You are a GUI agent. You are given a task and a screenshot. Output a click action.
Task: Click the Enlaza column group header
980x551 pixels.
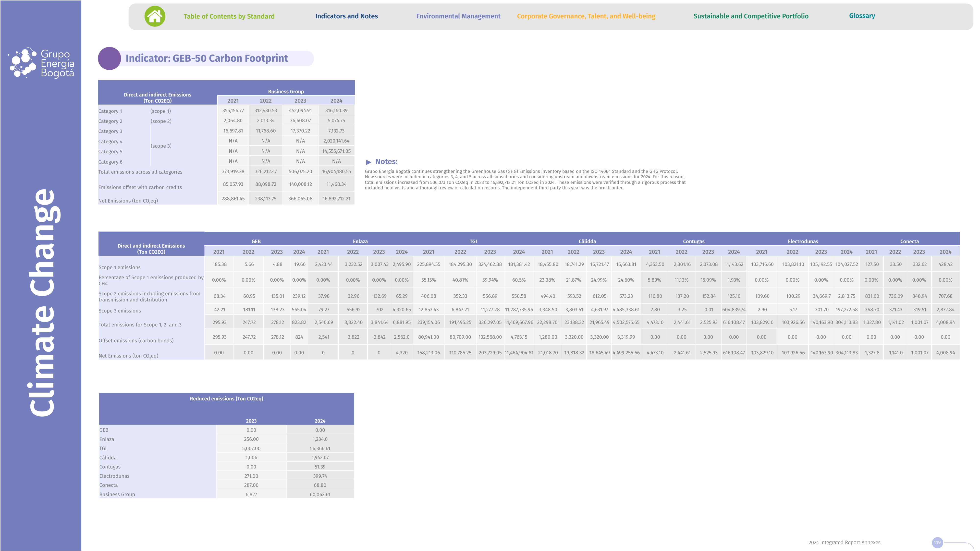pos(360,241)
